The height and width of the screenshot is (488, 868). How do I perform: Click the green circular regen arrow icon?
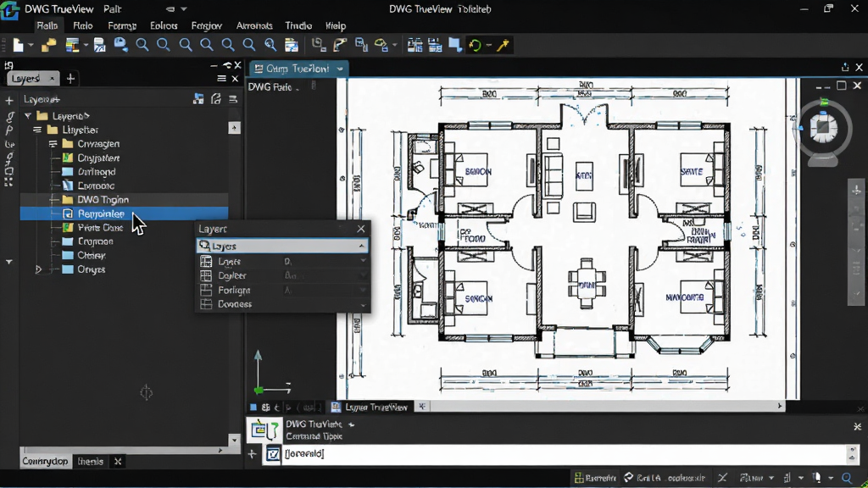(x=475, y=45)
